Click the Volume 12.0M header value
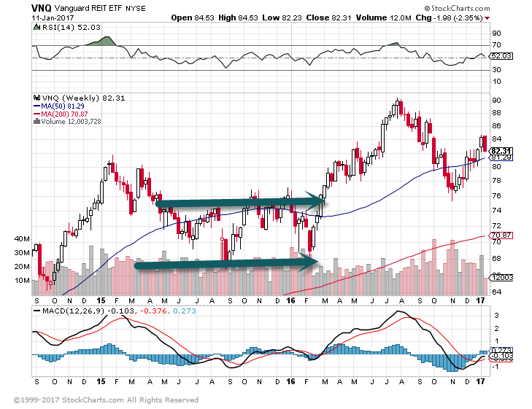 click(x=383, y=17)
